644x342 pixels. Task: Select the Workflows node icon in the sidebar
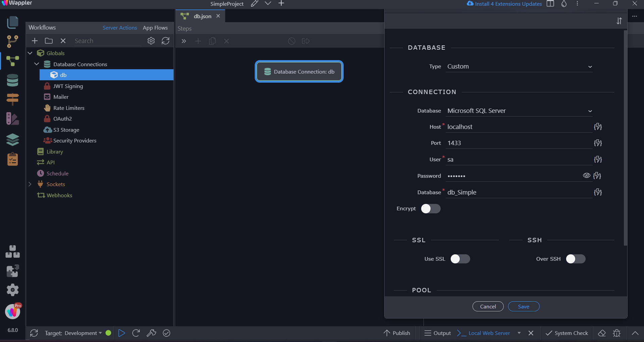12,61
